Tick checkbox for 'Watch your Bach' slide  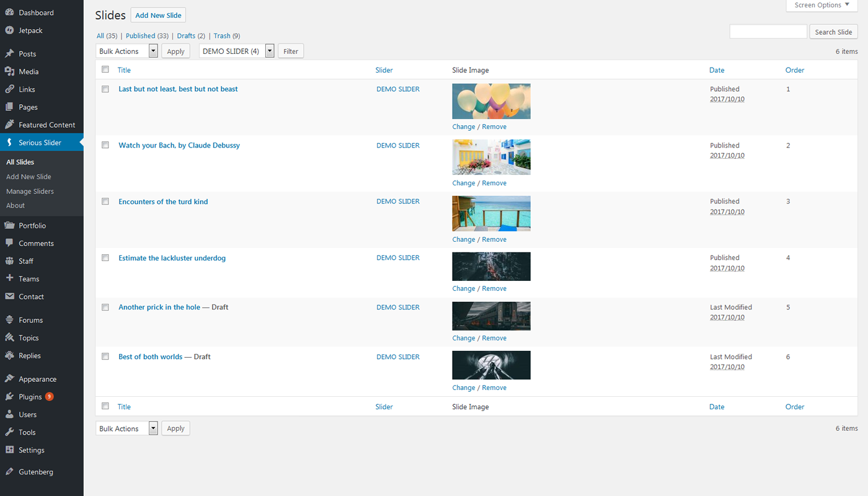click(x=105, y=145)
